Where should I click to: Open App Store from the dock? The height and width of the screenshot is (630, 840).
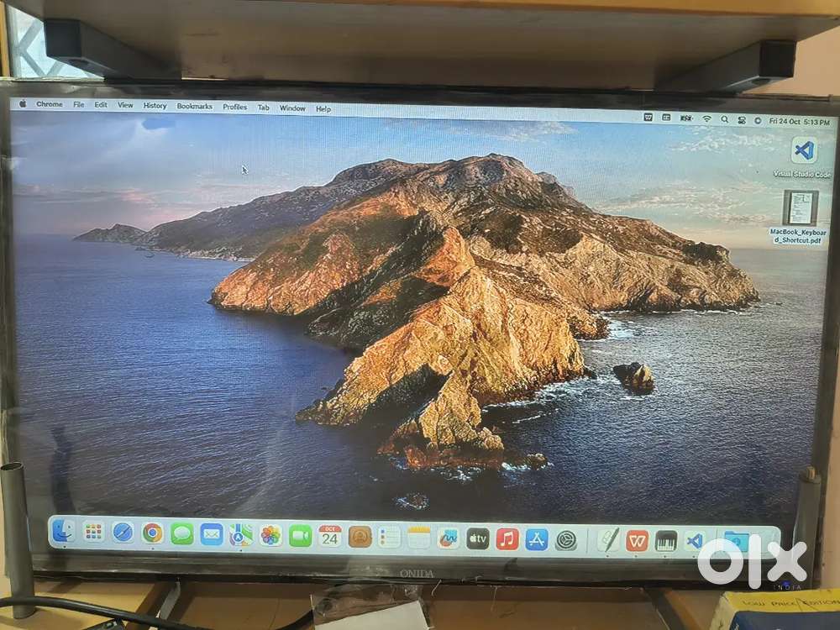(x=537, y=539)
